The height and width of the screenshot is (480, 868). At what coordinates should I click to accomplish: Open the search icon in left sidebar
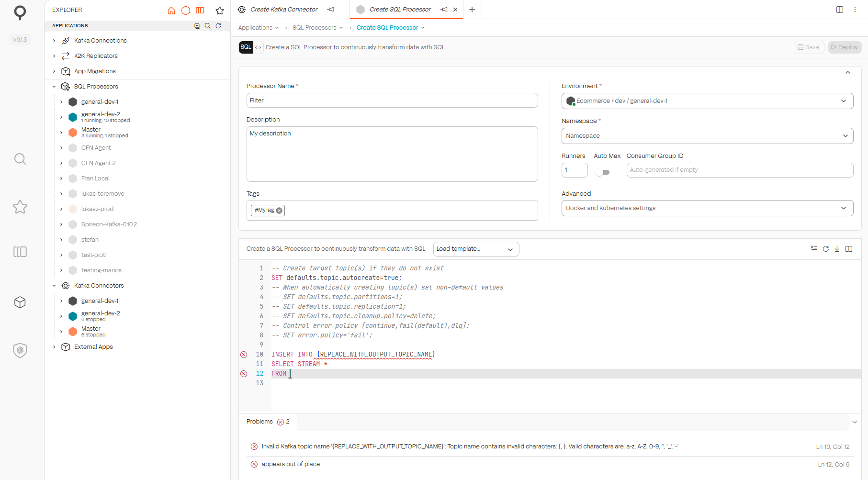click(x=20, y=159)
